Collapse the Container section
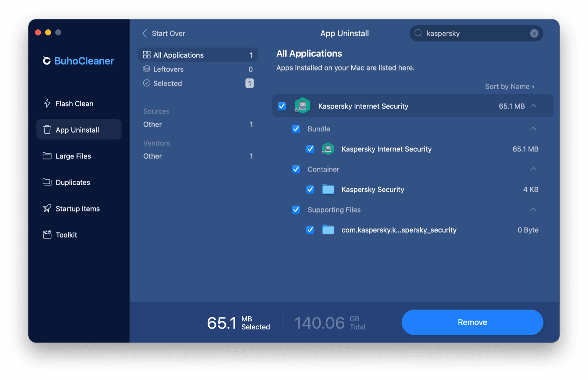Screen dimensions: 588x380 [x=534, y=169]
